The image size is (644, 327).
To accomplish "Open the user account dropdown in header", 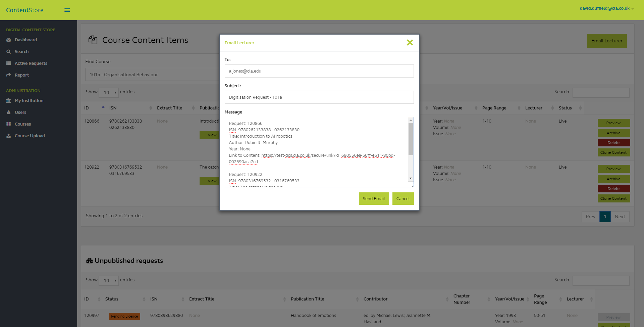I will [x=606, y=8].
